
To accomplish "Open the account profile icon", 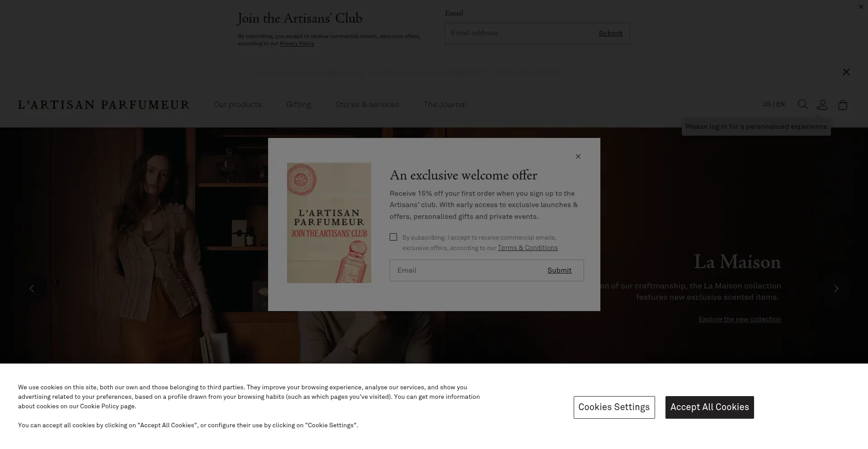I will (822, 104).
